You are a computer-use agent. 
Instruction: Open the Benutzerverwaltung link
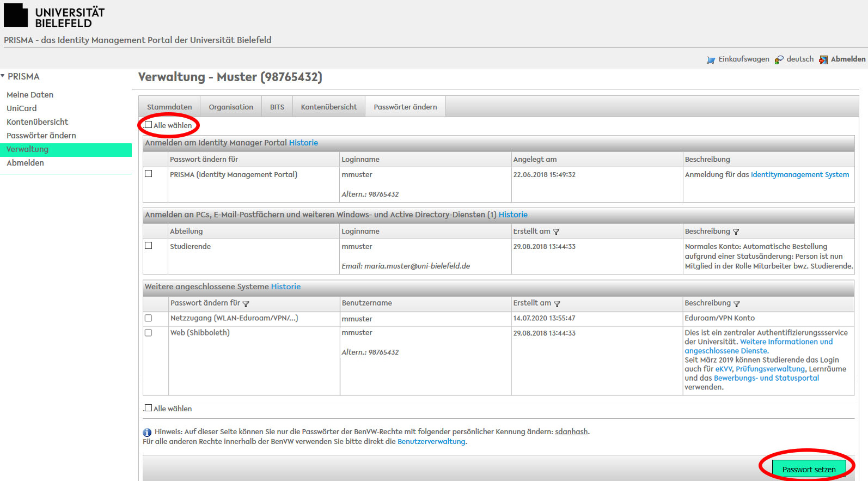431,442
